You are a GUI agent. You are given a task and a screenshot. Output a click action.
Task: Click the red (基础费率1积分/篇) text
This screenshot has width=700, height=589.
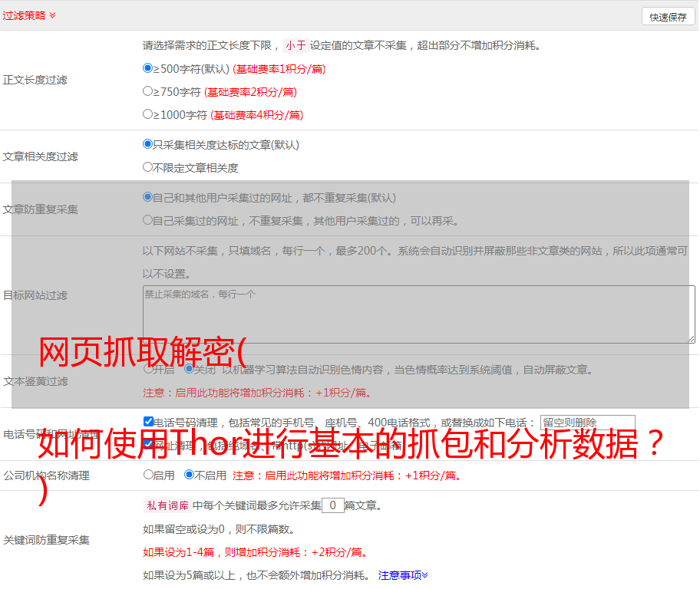tap(279, 69)
